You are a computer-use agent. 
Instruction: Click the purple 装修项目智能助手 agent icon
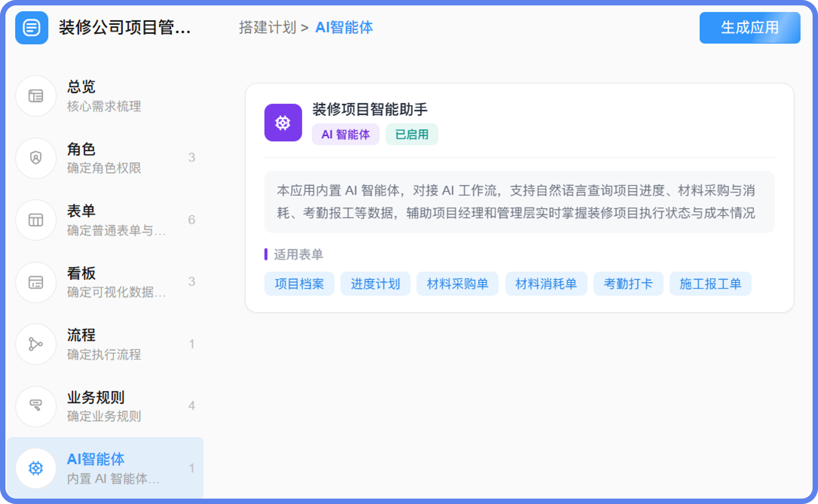pos(283,123)
